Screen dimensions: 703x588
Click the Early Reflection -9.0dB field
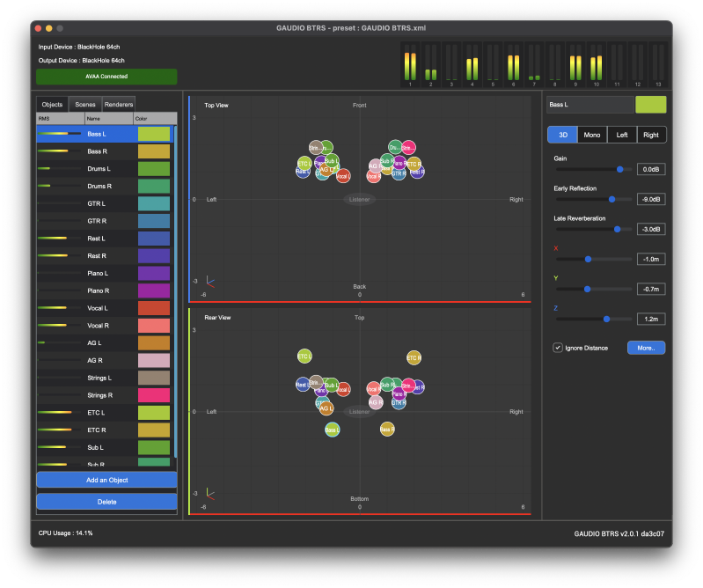pos(651,199)
